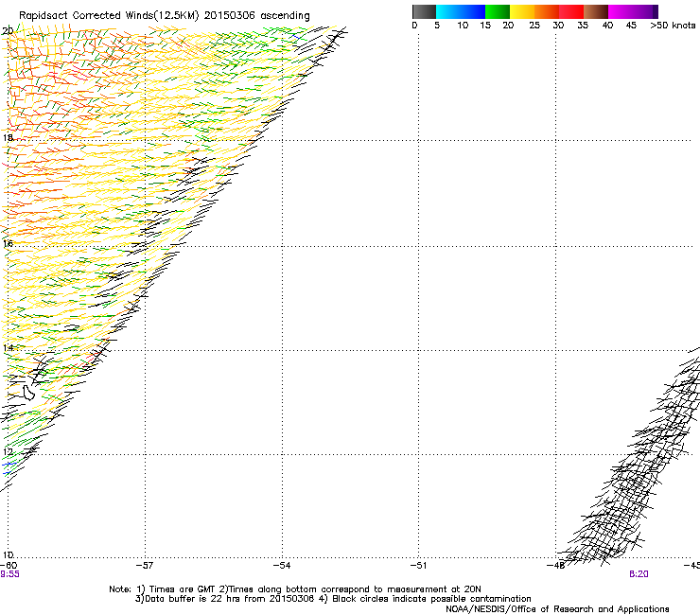Click the green 15-20 knots legend swatch
The image size is (700, 615).
498,11
